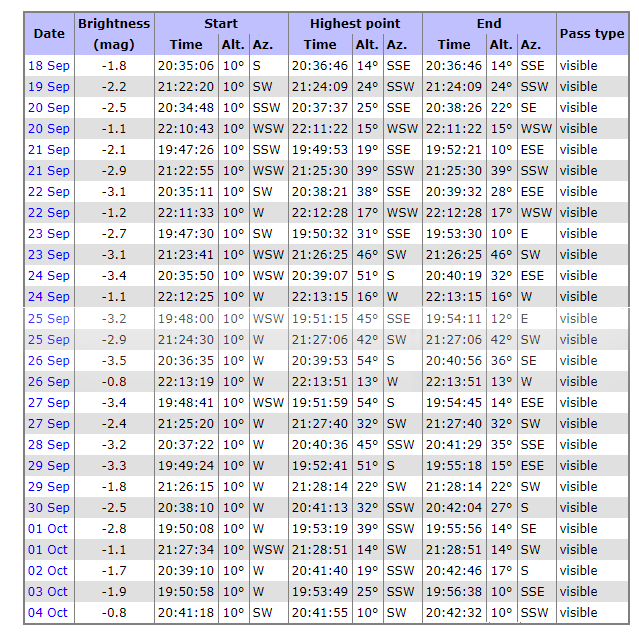The height and width of the screenshot is (636, 639).
Task: Click highest point time 20:38:21
Action: [x=320, y=192]
